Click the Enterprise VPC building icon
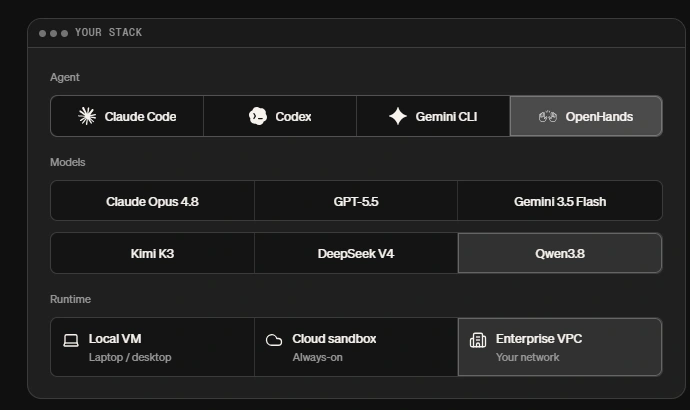Viewport: 690px width, 410px height. (478, 340)
